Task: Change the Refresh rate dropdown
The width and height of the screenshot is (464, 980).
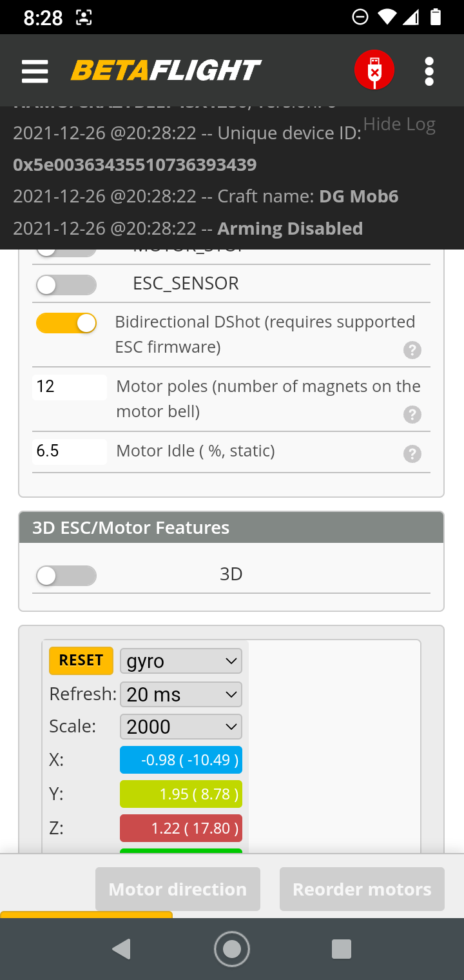Action: coord(180,694)
